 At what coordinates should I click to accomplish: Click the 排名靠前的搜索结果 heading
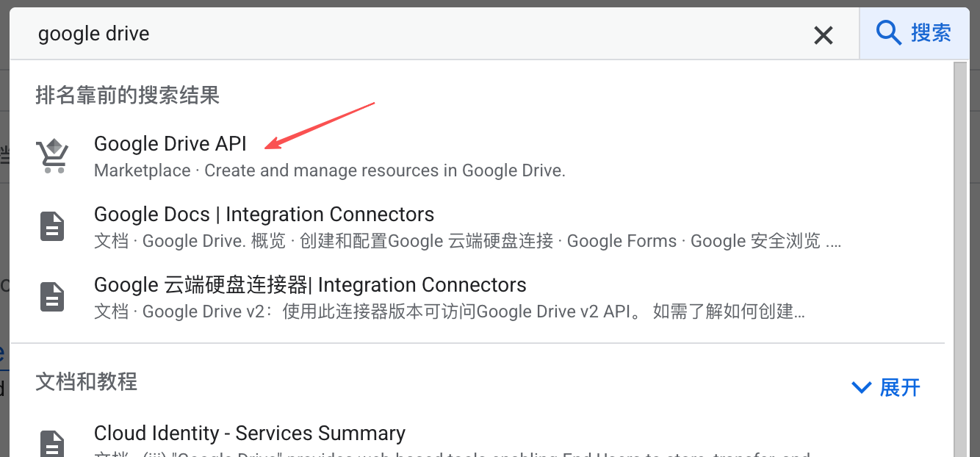[127, 95]
